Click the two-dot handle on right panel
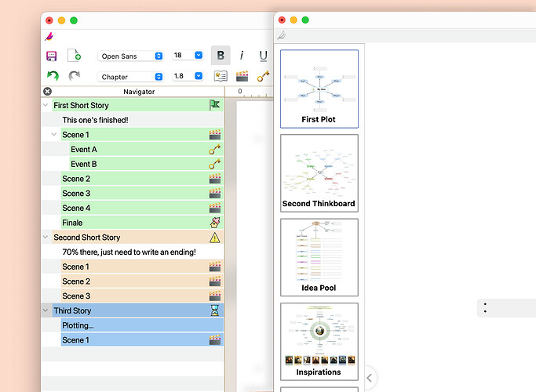Image resolution: width=536 pixels, height=392 pixels. click(485, 307)
